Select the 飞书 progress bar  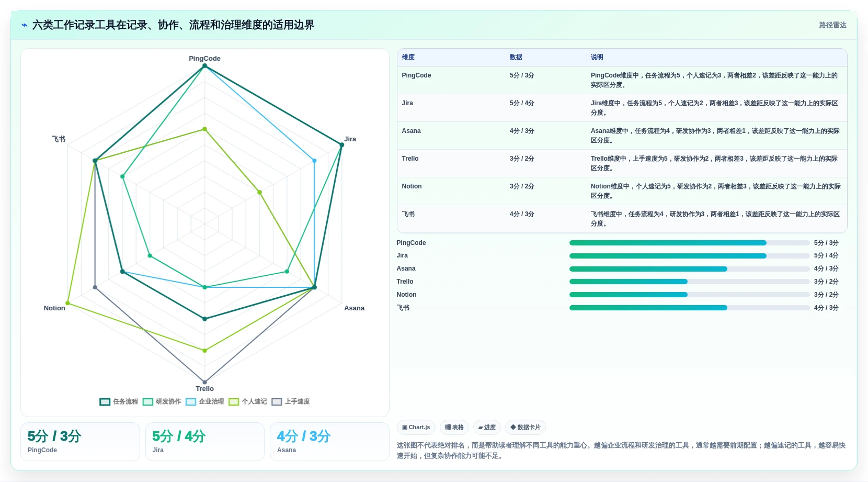click(x=689, y=308)
